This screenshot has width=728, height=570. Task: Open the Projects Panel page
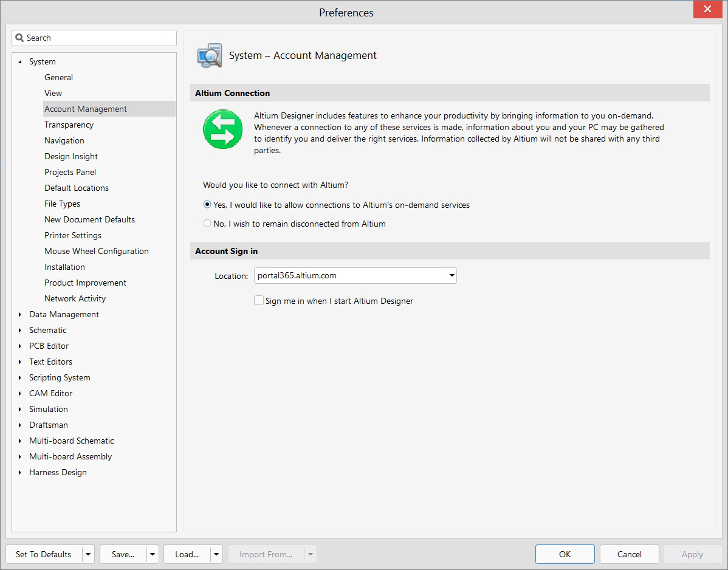tap(70, 172)
